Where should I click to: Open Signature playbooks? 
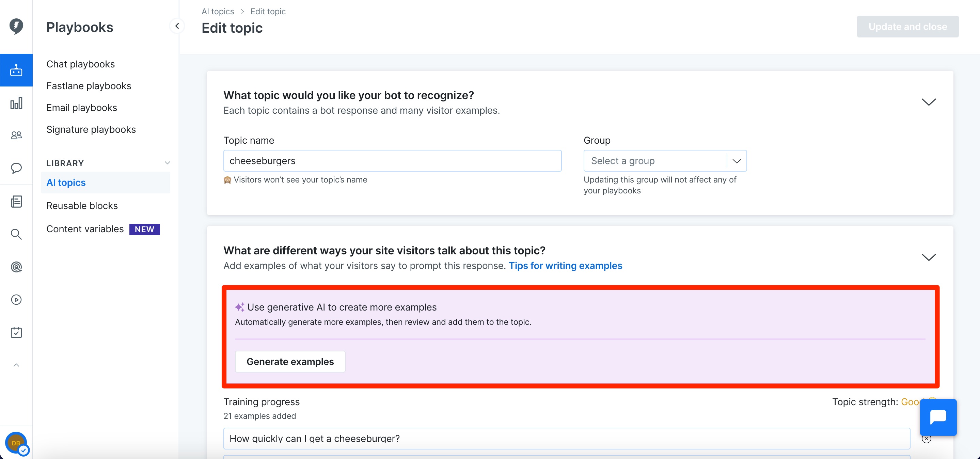point(91,129)
